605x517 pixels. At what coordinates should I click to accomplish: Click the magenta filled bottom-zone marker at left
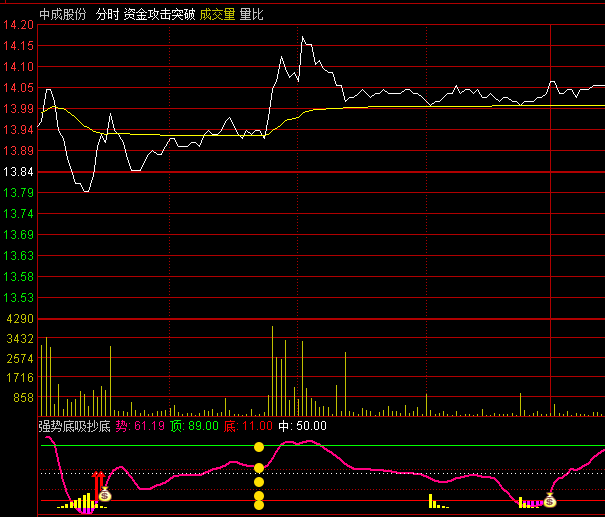coord(86,510)
